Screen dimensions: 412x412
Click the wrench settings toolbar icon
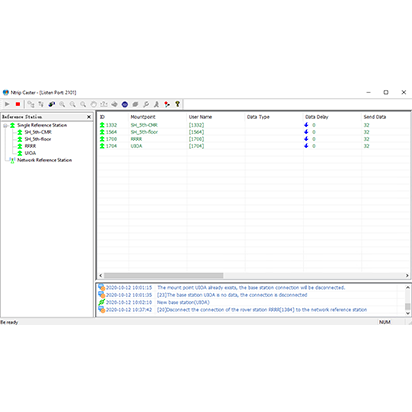click(x=146, y=104)
